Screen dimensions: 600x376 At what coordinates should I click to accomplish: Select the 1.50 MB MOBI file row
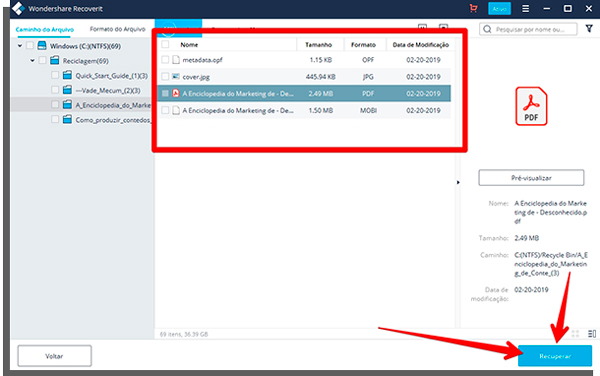[304, 110]
